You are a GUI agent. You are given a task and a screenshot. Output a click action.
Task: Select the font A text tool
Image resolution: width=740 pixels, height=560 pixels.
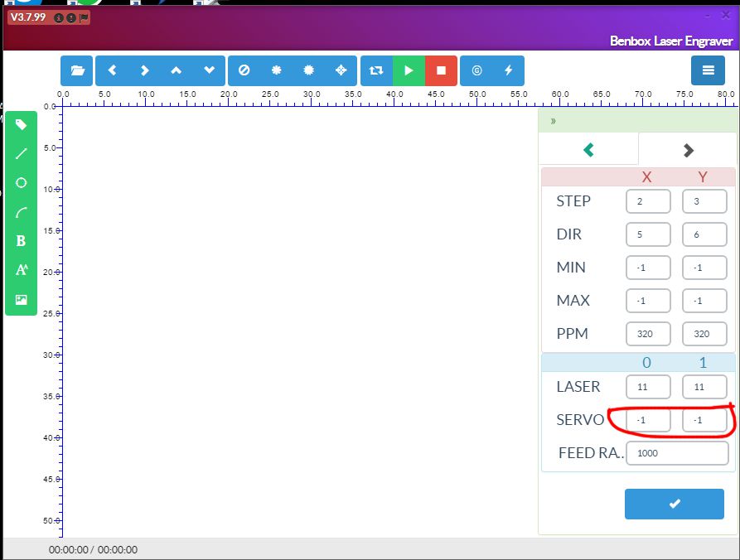click(x=22, y=270)
